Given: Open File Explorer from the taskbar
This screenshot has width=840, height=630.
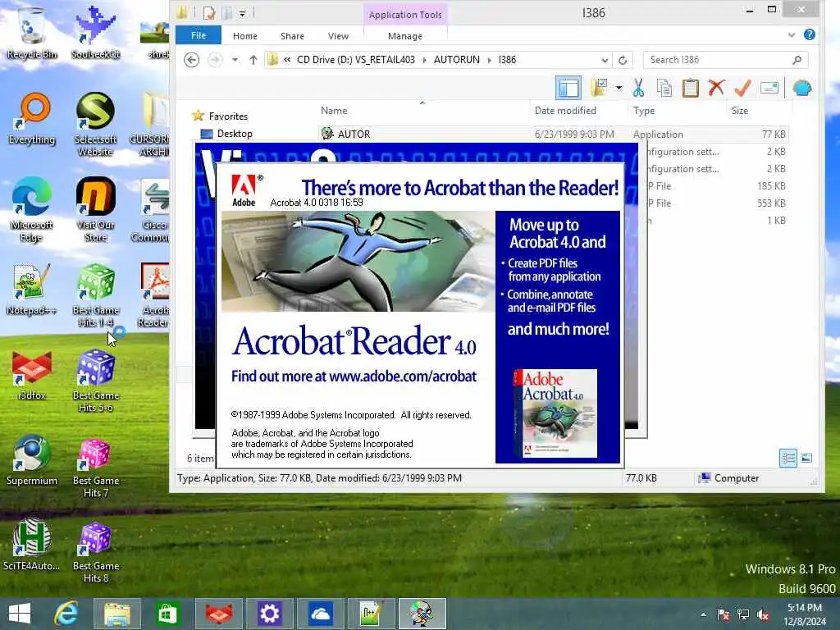Looking at the screenshot, I should (x=117, y=614).
